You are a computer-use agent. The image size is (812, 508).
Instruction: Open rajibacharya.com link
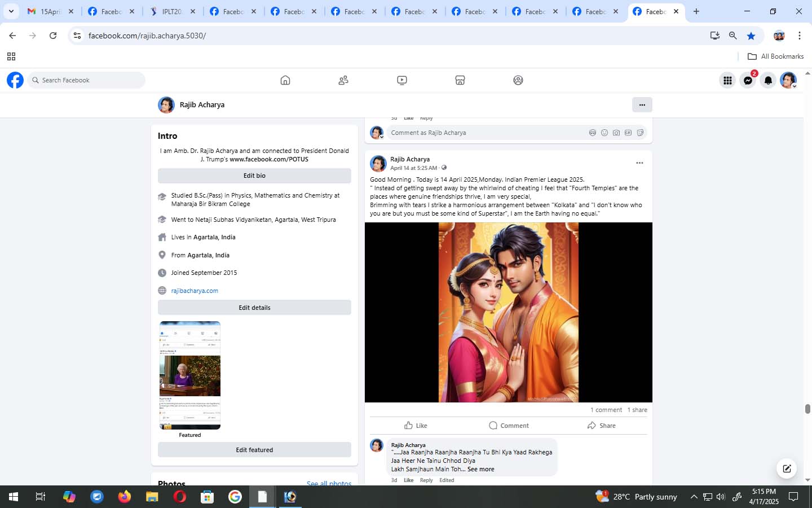pos(195,291)
